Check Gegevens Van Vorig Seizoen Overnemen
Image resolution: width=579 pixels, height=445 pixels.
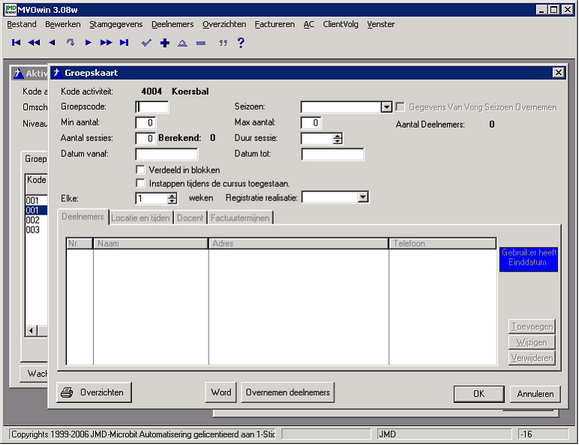(400, 107)
